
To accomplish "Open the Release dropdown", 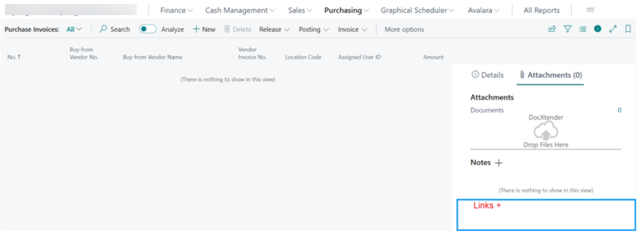I will 275,29.
